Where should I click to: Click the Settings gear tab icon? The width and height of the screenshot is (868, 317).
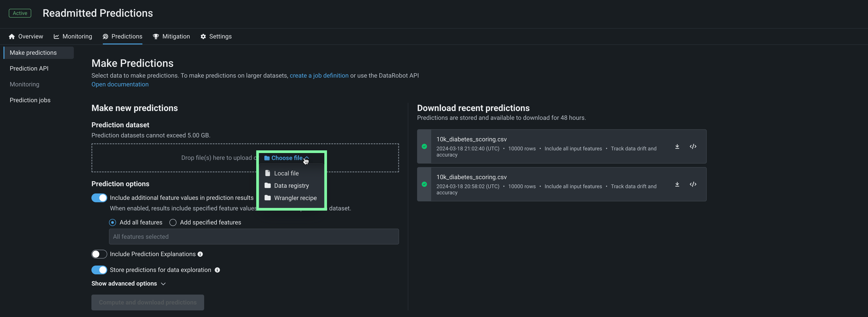pos(203,36)
